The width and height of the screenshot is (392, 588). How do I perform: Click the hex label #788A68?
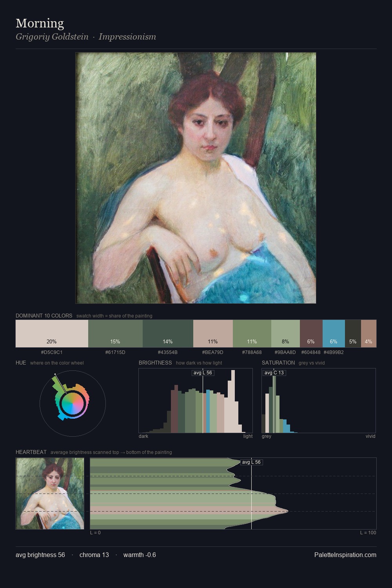click(x=252, y=352)
